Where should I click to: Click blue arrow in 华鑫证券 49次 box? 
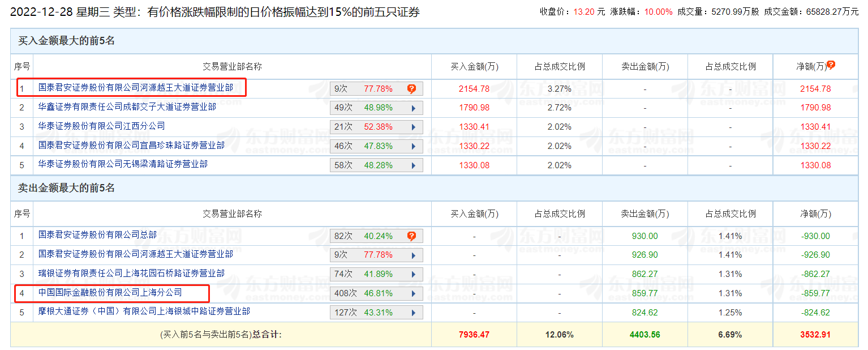413,108
